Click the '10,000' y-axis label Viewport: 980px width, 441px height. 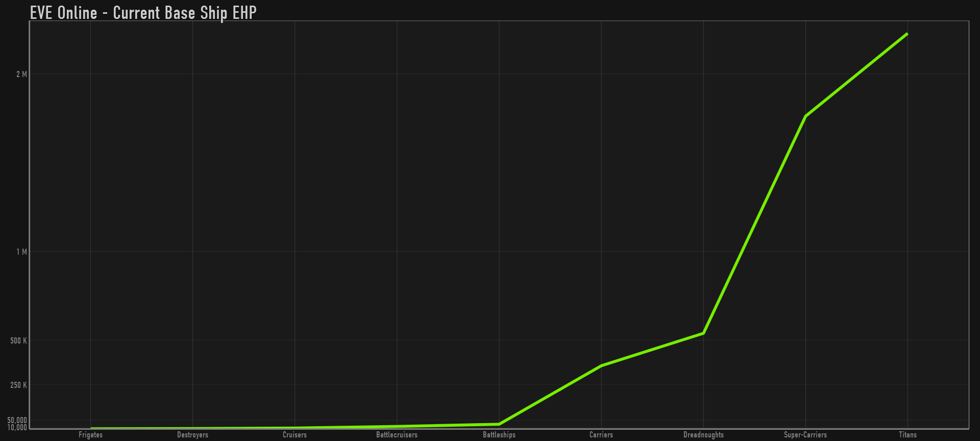coord(17,427)
